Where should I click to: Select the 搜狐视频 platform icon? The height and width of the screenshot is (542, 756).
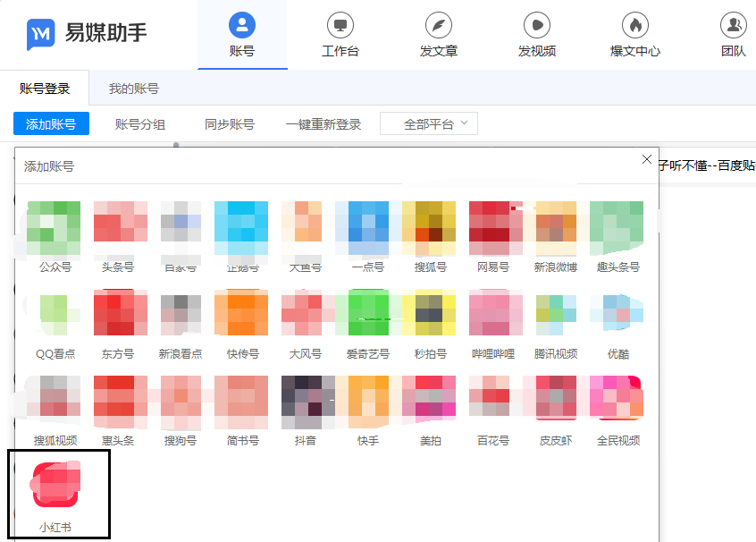(x=54, y=395)
